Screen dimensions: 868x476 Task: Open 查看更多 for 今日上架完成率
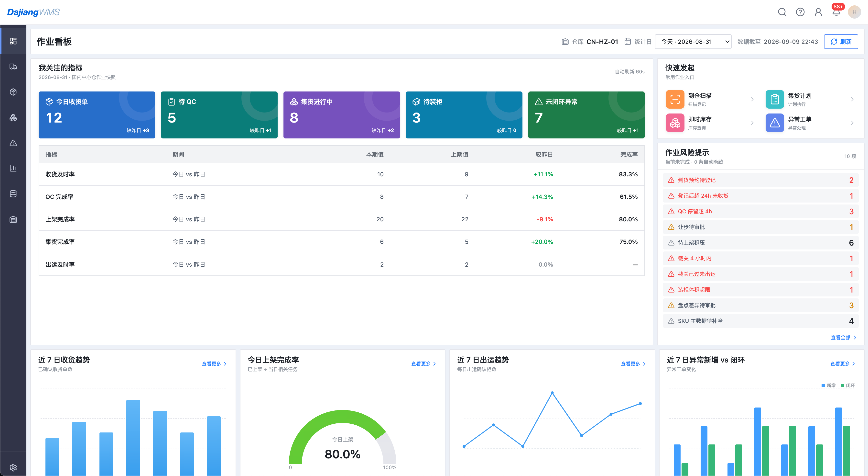pos(424,364)
